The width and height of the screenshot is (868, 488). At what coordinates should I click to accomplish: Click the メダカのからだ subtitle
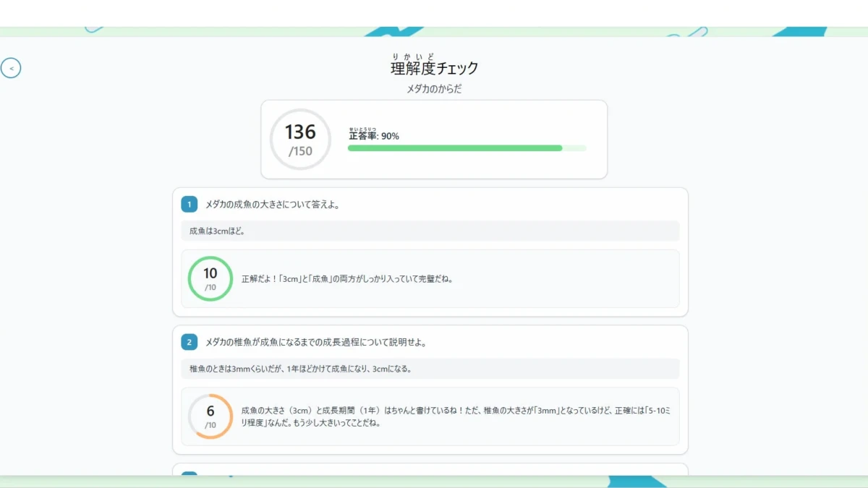(x=434, y=89)
